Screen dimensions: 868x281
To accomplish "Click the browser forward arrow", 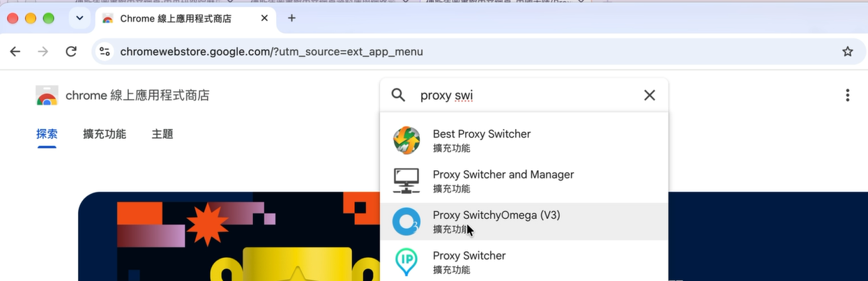I will 43,52.
